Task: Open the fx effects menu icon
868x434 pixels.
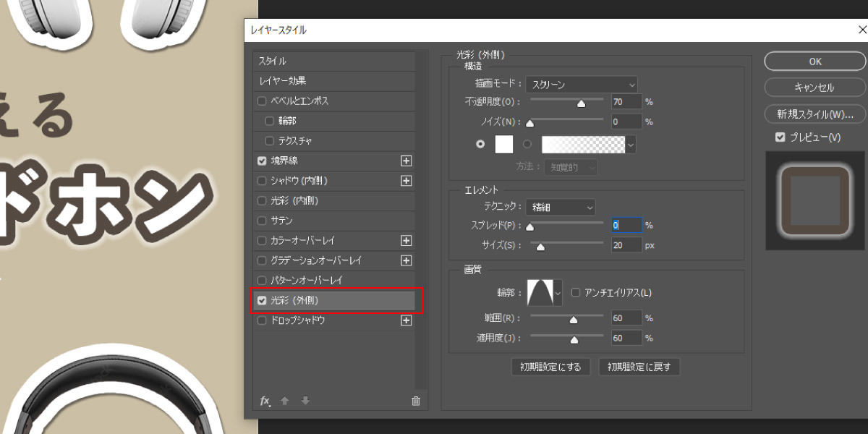Action: (265, 401)
